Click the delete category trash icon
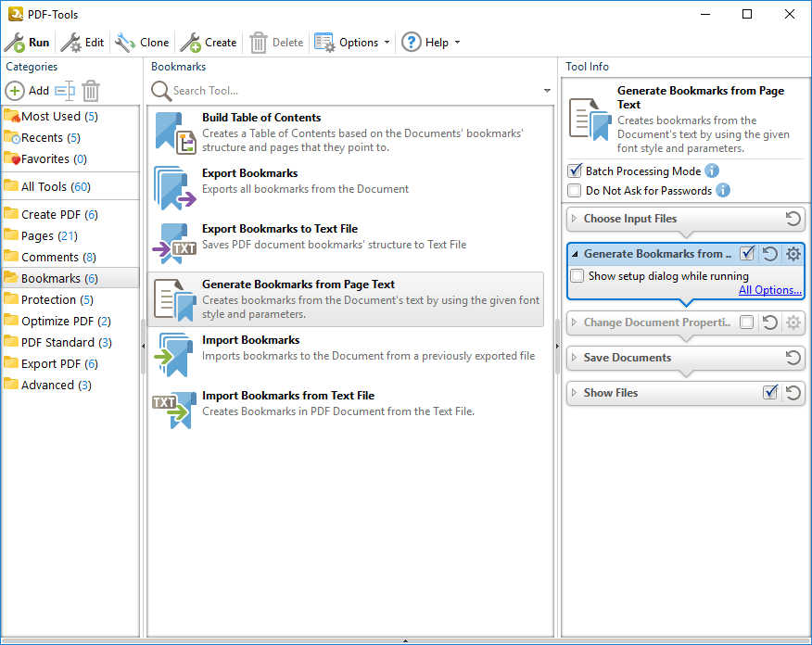The width and height of the screenshot is (812, 645). (91, 91)
